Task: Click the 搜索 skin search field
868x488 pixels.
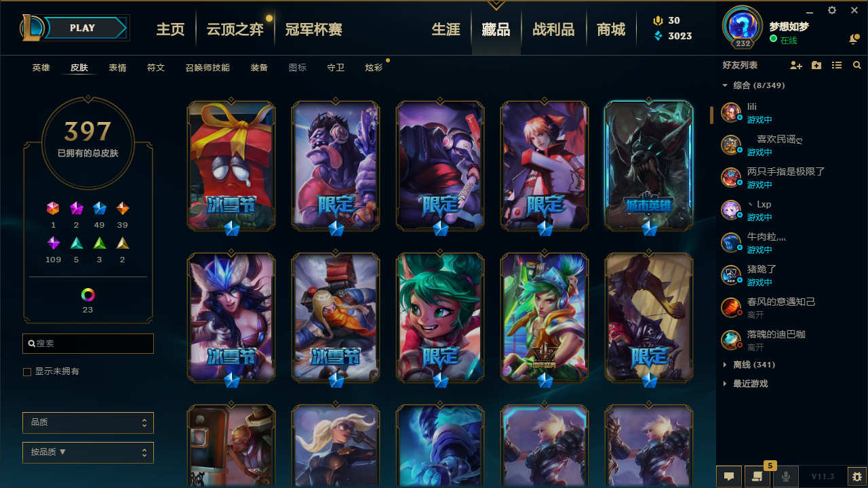Action: [x=88, y=344]
